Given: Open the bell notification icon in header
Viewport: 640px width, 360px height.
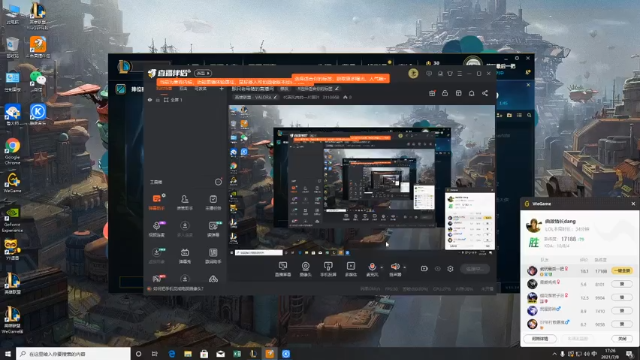Looking at the screenshot, I should click(471, 93).
